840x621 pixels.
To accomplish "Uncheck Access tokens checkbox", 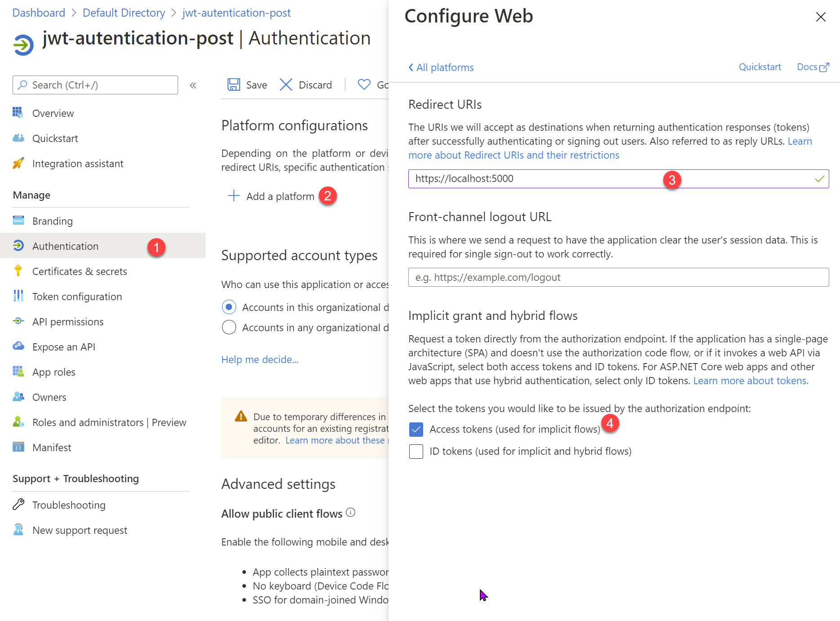I will coord(416,429).
